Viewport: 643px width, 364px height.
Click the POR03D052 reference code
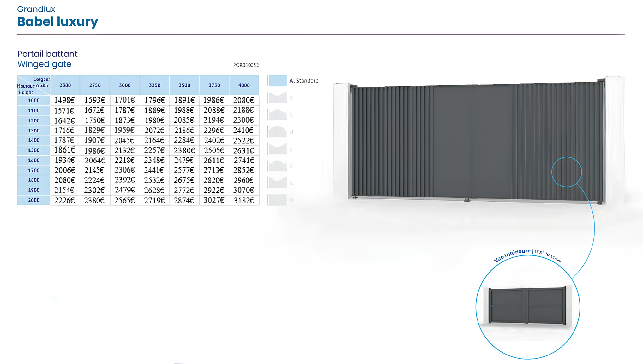(246, 65)
